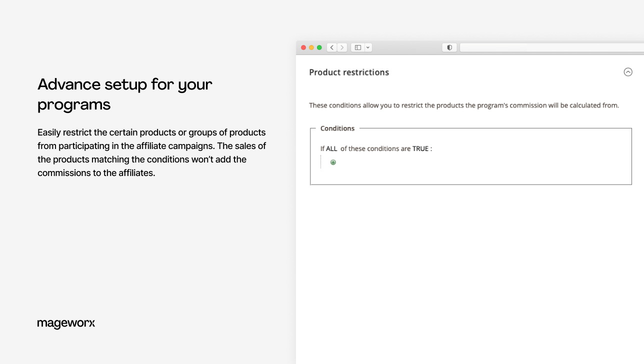Focus the browser address bar

(x=550, y=47)
